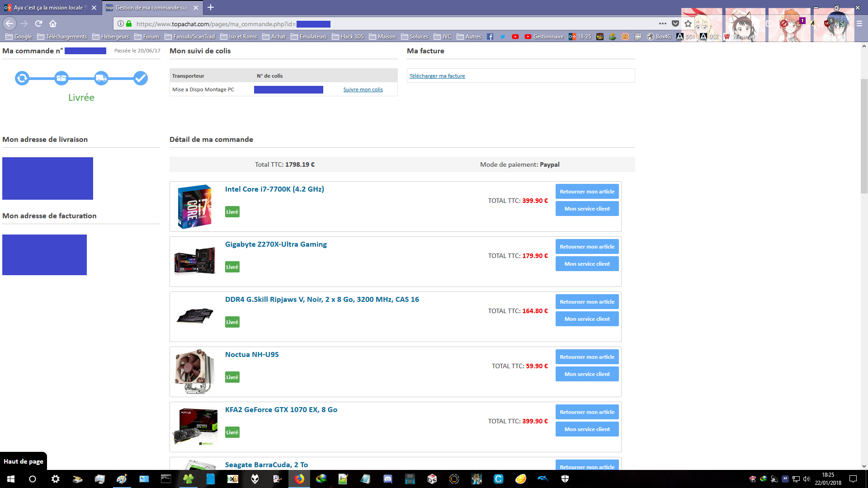Click the Intel Core i7 box thumbnail
868x488 pixels.
195,206
